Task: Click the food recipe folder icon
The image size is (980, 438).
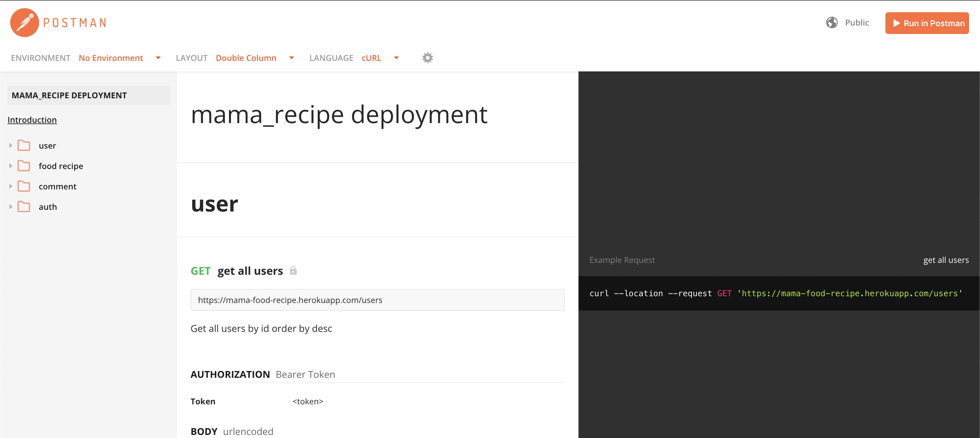Action: click(x=24, y=166)
